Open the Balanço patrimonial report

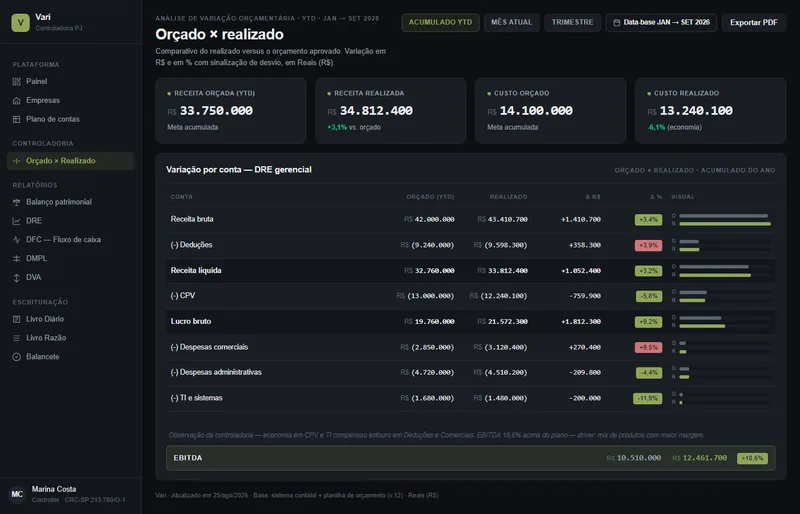[x=70, y=202]
